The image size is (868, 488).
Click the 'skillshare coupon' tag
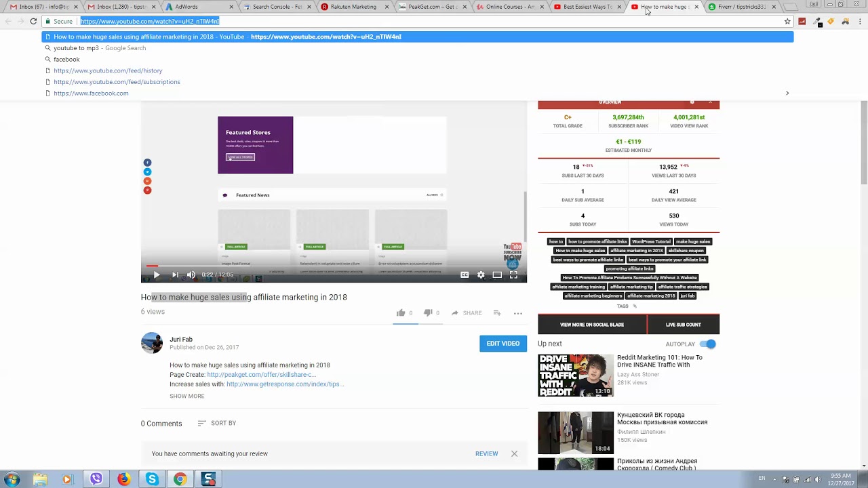tap(686, 251)
